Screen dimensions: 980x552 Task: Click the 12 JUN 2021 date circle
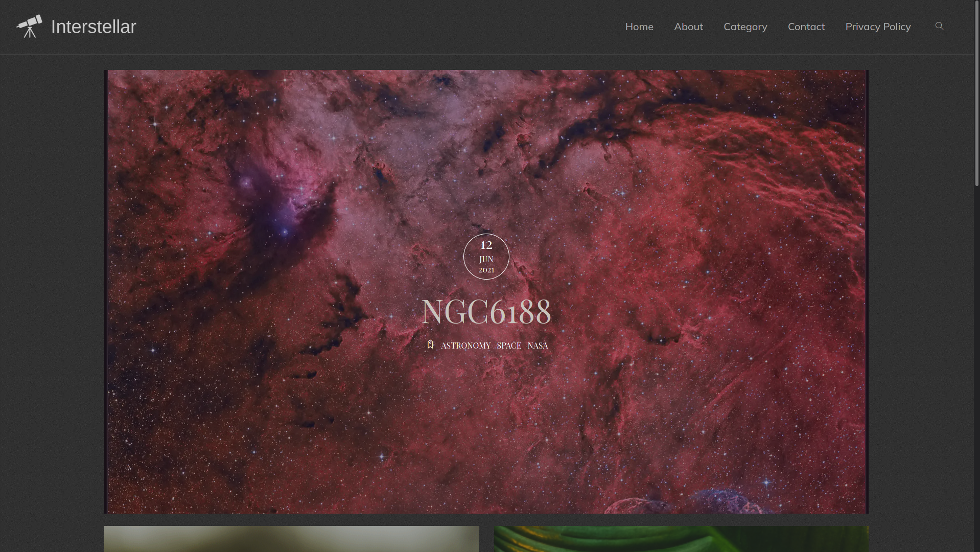486,257
